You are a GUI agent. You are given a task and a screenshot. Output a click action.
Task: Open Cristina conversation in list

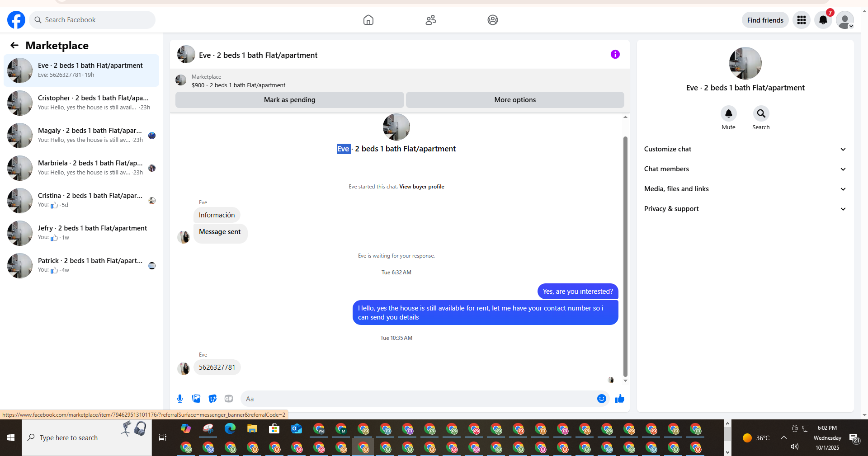[x=81, y=201]
